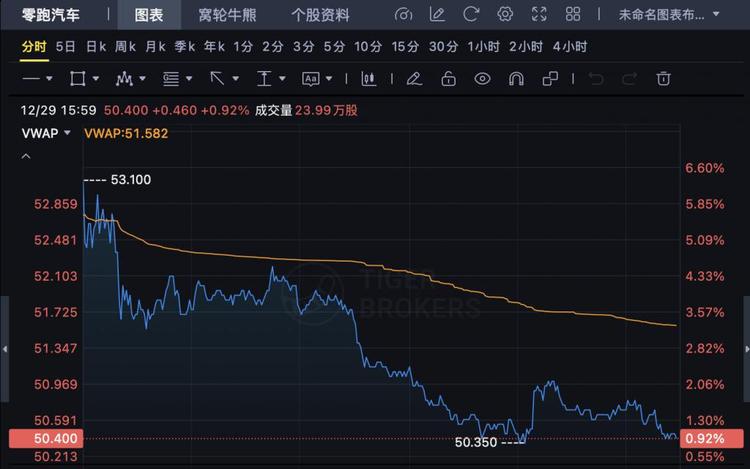
Task: Click the speedometer indicator icon
Action: coord(403,15)
